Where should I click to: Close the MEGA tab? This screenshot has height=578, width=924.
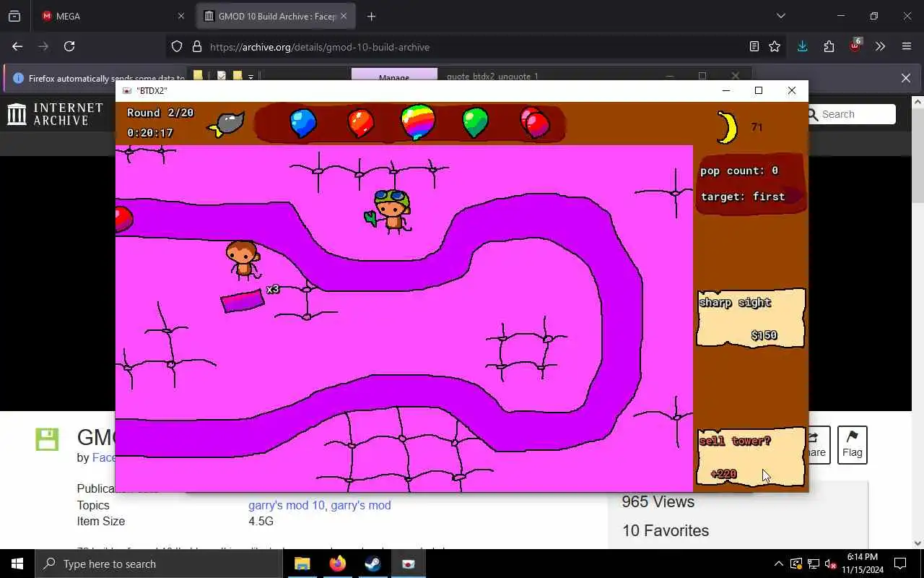(x=182, y=16)
